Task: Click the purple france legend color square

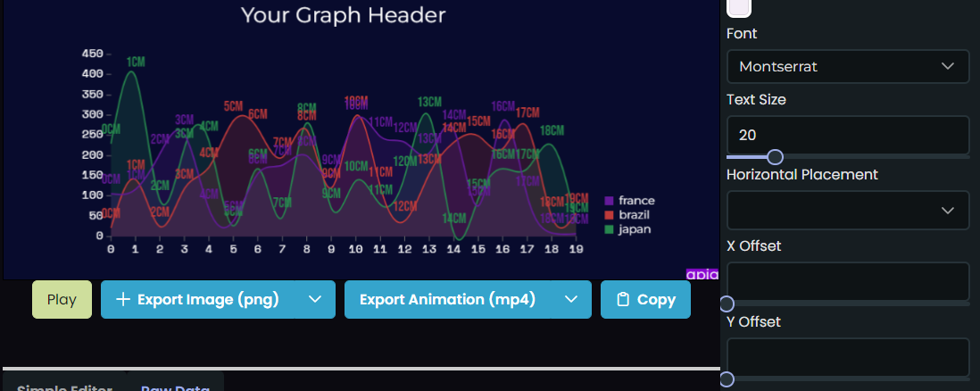Action: tap(610, 201)
